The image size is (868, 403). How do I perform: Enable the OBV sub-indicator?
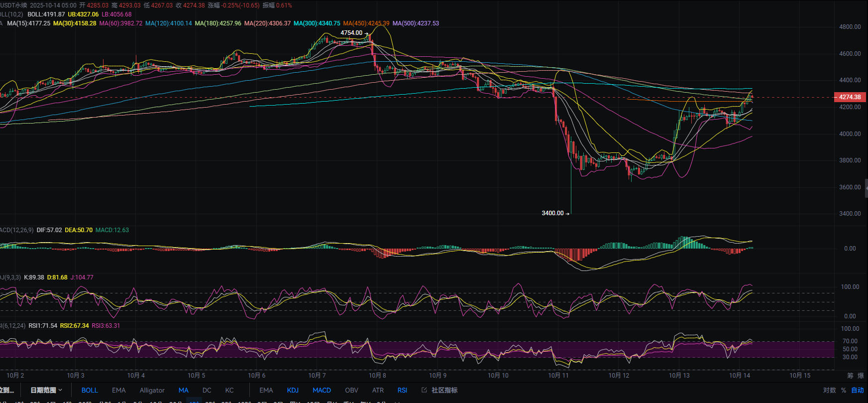click(x=351, y=390)
